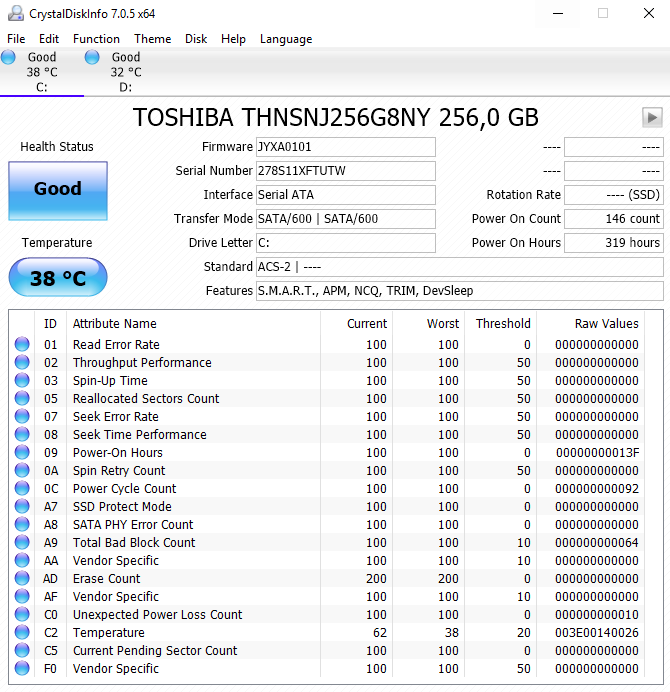This screenshot has height=692, width=670.
Task: Select raw value 000000000092
Action: click(x=597, y=489)
